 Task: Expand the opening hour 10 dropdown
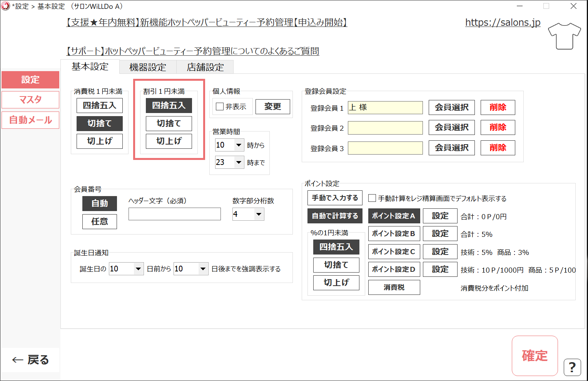[239, 145]
